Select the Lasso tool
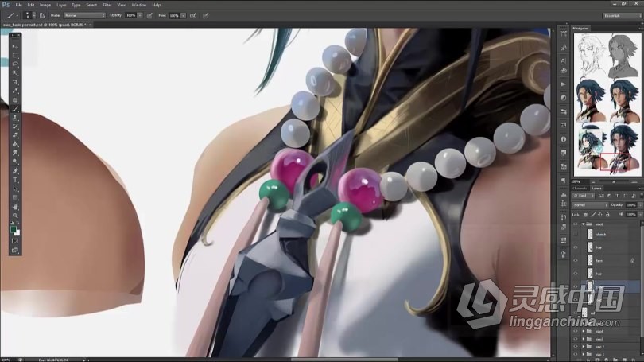644x362 pixels. coord(15,64)
